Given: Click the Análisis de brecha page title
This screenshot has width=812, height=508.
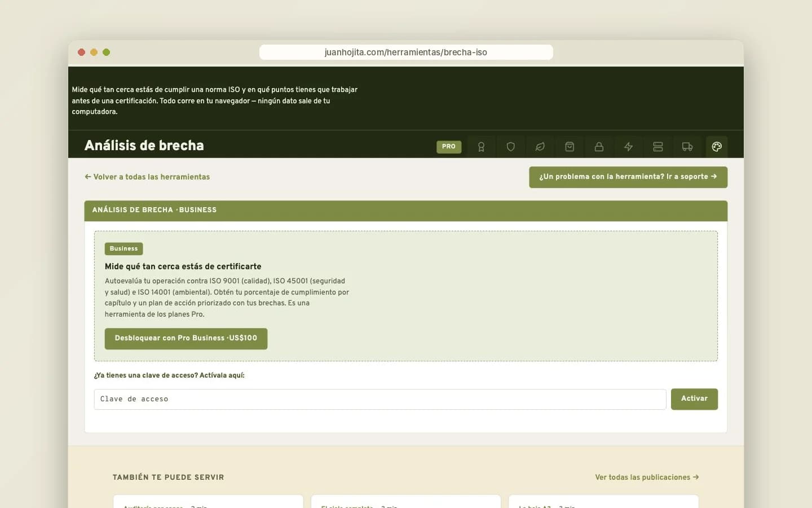Looking at the screenshot, I should (144, 146).
